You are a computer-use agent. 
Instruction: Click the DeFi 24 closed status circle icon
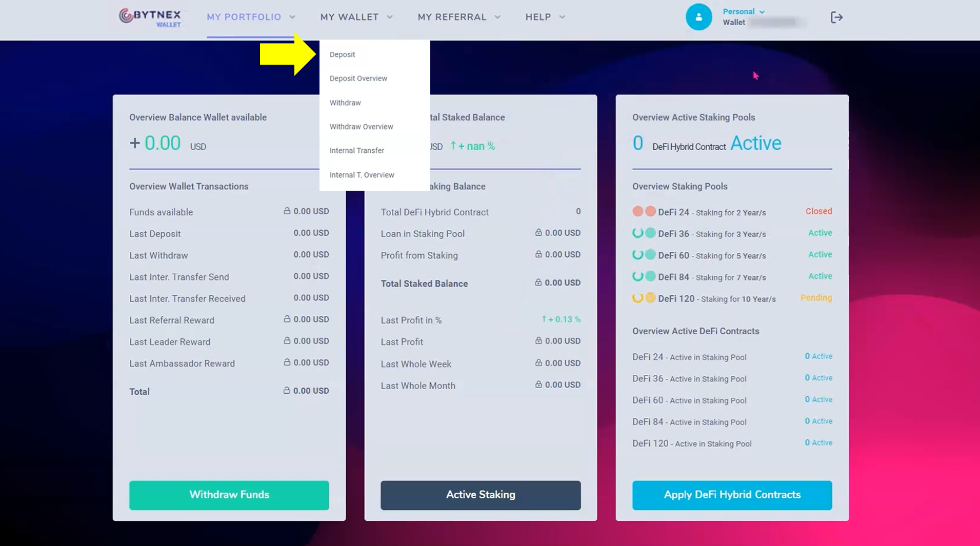[x=638, y=211]
